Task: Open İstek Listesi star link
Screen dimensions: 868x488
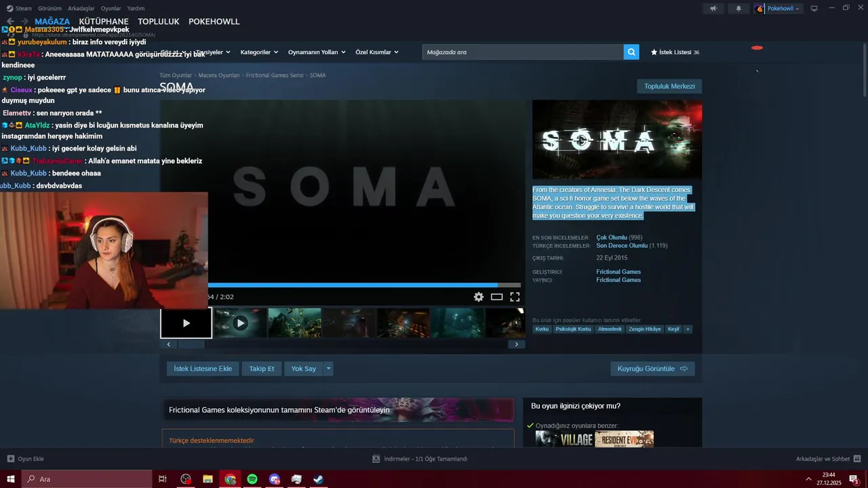Action: tap(675, 52)
